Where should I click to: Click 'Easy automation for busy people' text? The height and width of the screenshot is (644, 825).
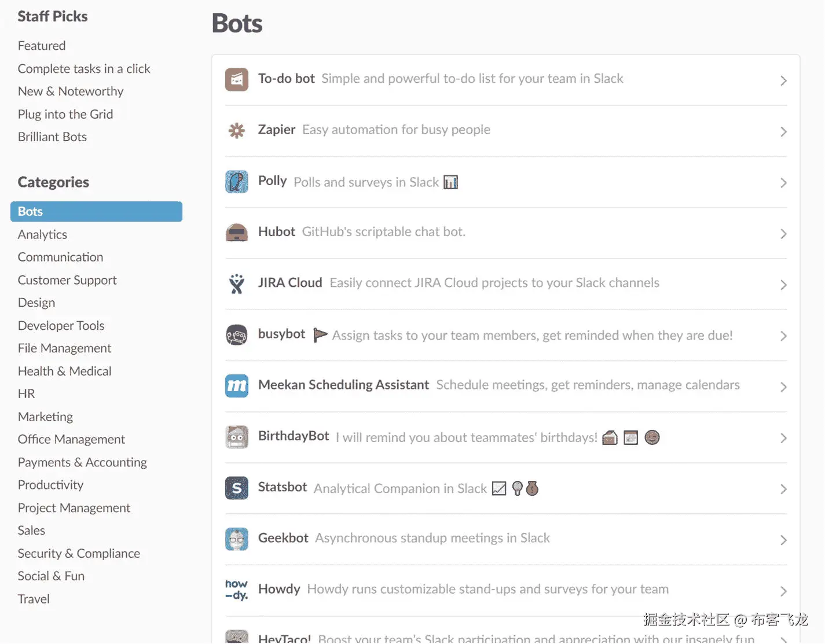point(396,130)
